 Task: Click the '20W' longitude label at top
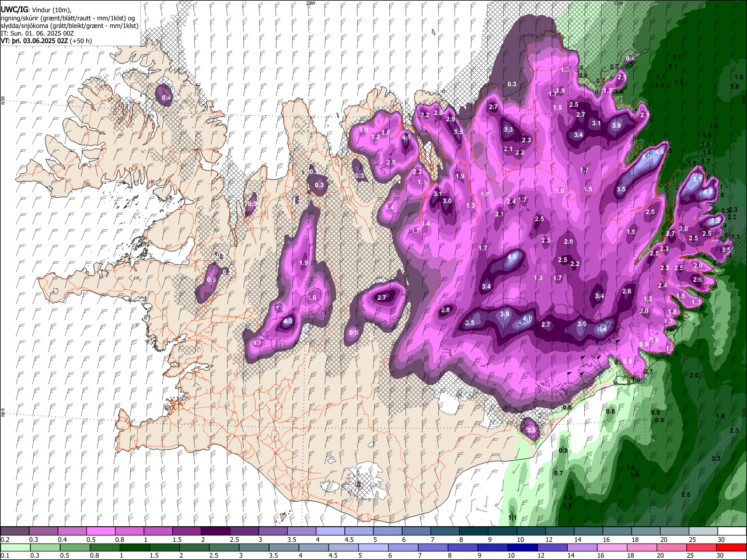310,3
